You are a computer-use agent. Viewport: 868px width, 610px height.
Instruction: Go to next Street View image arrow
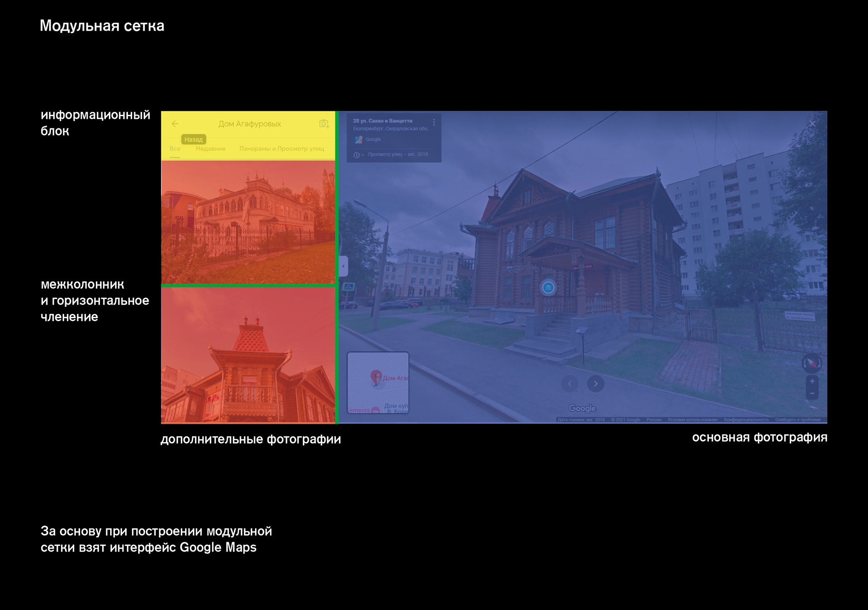click(x=595, y=384)
